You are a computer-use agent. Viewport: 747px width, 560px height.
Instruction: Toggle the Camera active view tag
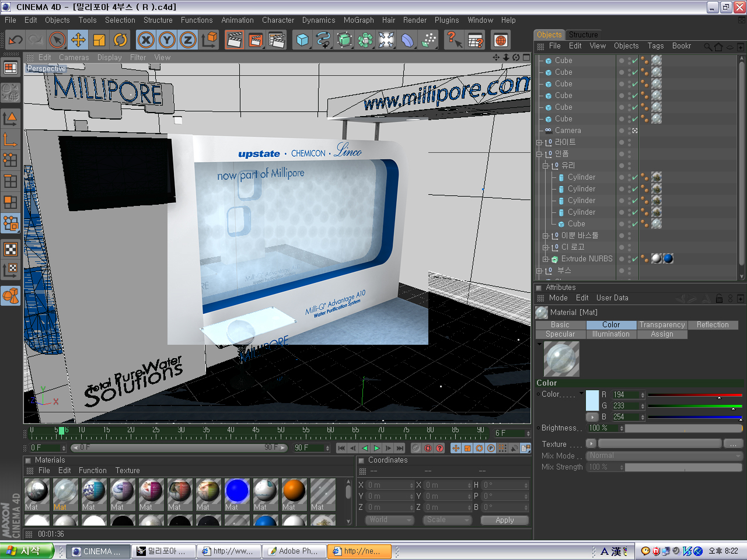click(x=635, y=131)
